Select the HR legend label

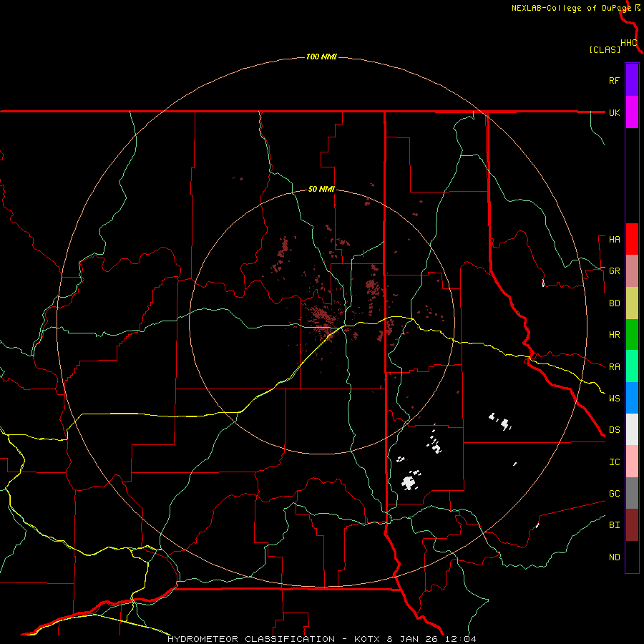(x=614, y=335)
